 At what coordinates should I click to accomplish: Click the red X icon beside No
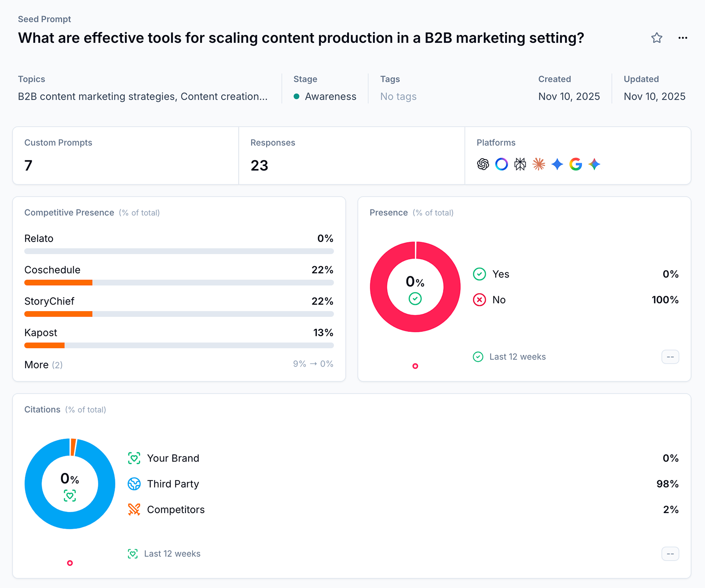(479, 300)
